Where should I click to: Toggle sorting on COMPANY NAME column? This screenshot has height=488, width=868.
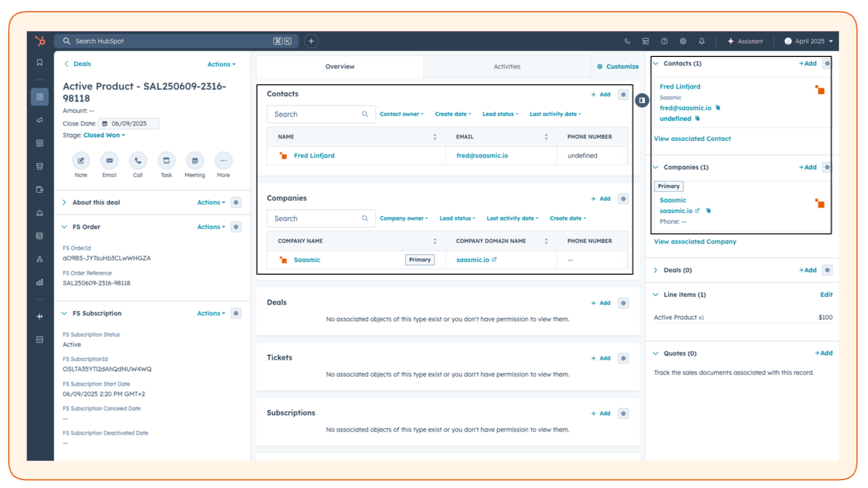tap(434, 240)
